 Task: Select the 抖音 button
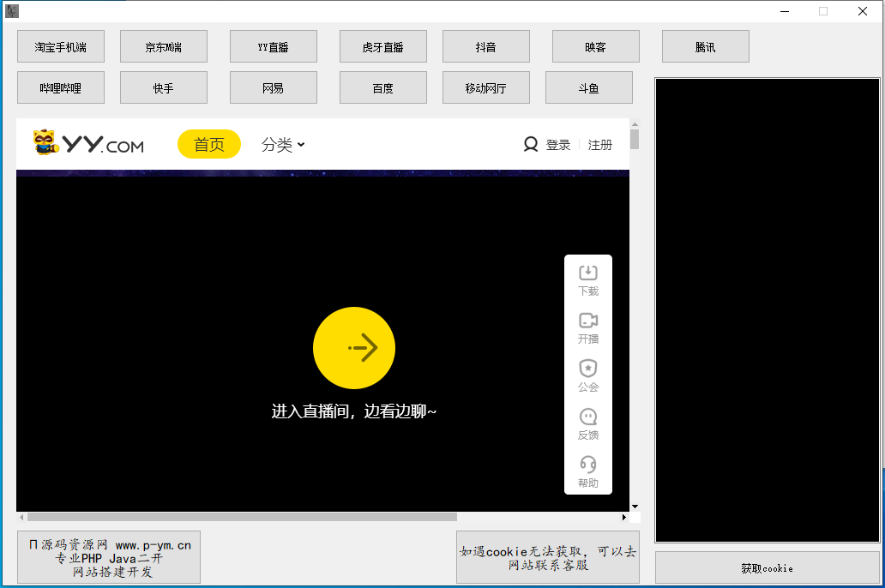[x=486, y=46]
